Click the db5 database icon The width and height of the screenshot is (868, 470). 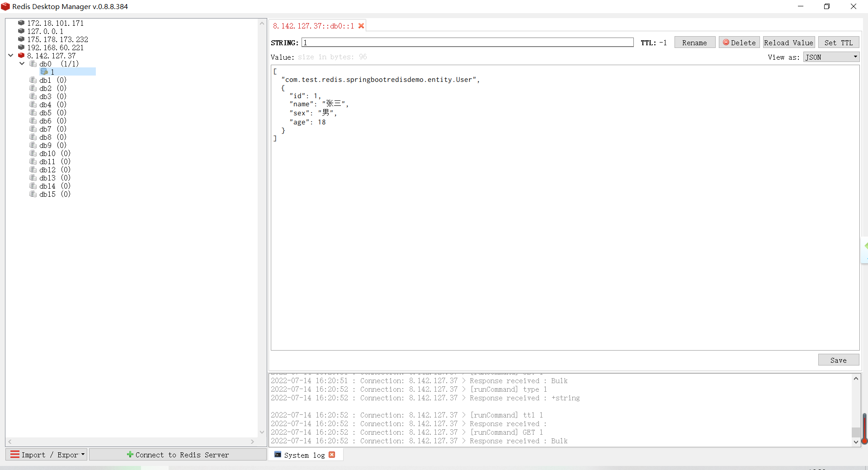33,113
